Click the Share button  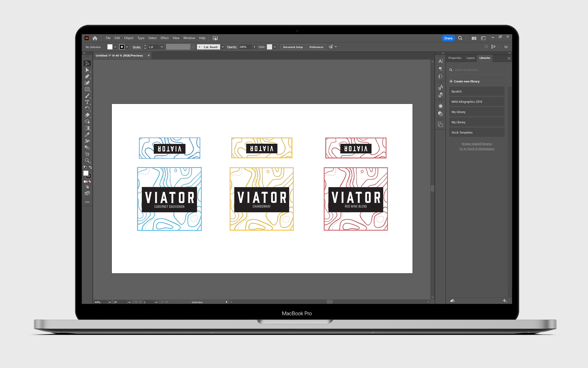tap(448, 38)
